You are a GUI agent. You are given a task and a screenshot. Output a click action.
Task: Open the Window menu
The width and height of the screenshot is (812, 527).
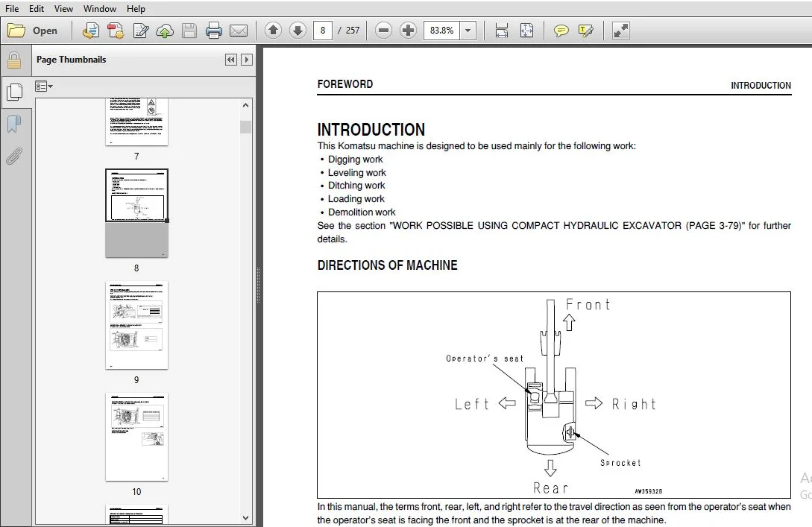[100, 9]
